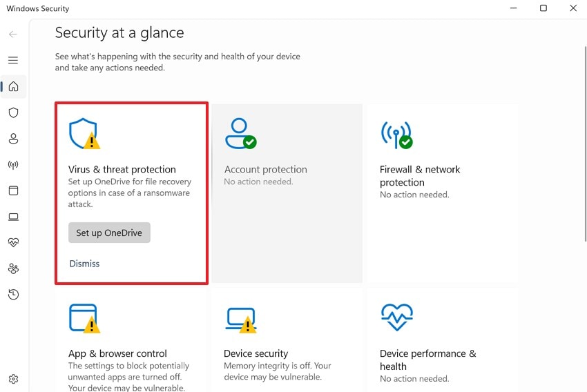Dismiss the OneDrive recommendation
Screen dimensions: 587x392
85,264
